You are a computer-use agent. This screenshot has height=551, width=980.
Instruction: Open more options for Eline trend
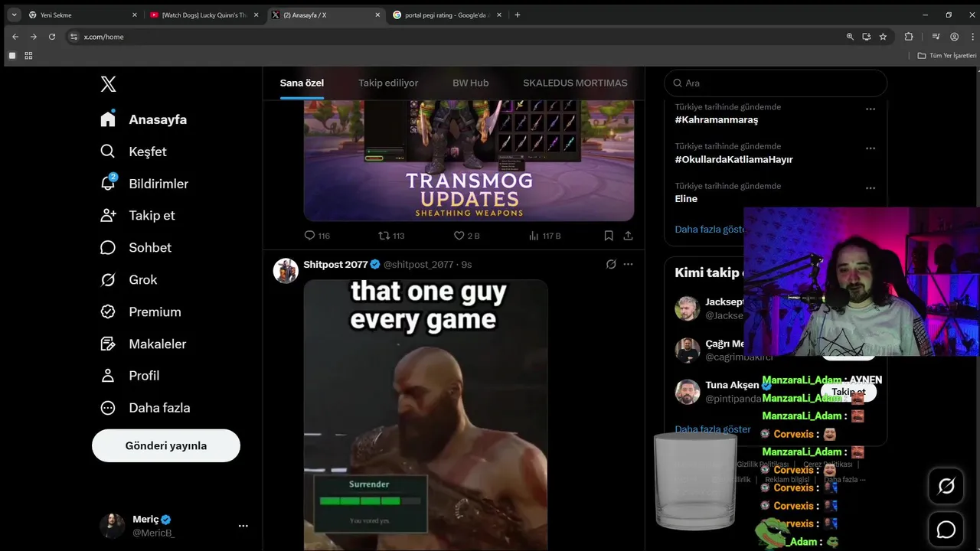871,188
